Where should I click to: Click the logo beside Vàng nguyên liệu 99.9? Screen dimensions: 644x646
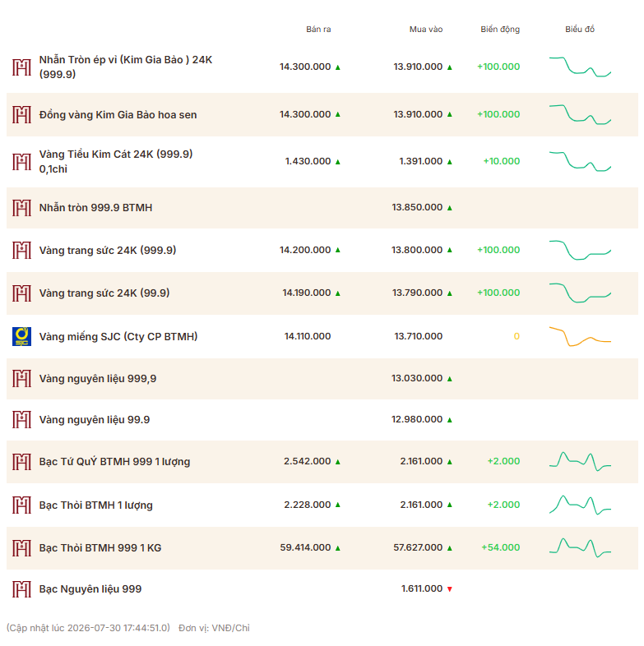click(x=21, y=419)
